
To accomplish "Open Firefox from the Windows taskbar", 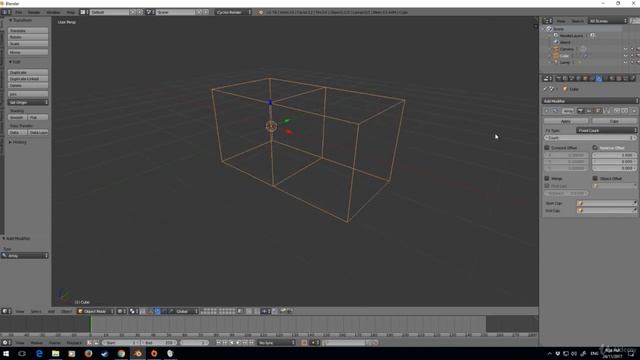I will tap(89, 353).
